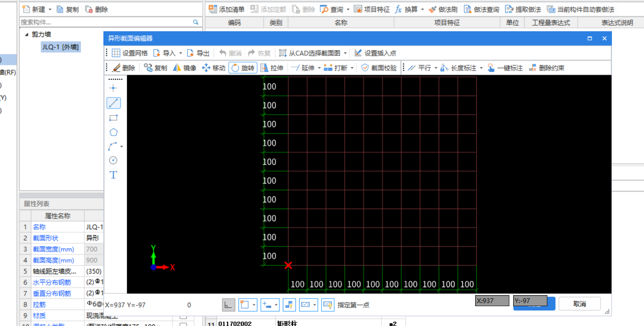This screenshot has height=326, width=644.
Task: Open the 打断 dropdown arrow
Action: (352, 68)
